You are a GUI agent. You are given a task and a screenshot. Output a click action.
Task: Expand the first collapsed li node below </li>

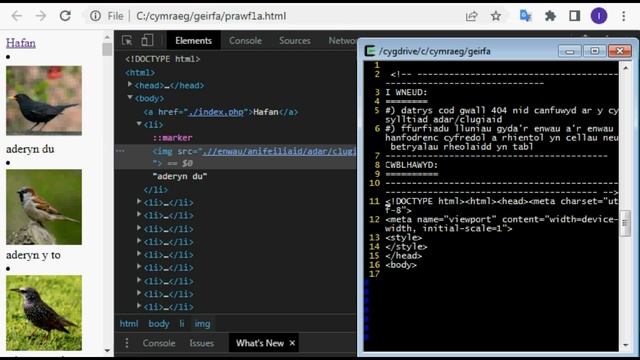coord(139,202)
